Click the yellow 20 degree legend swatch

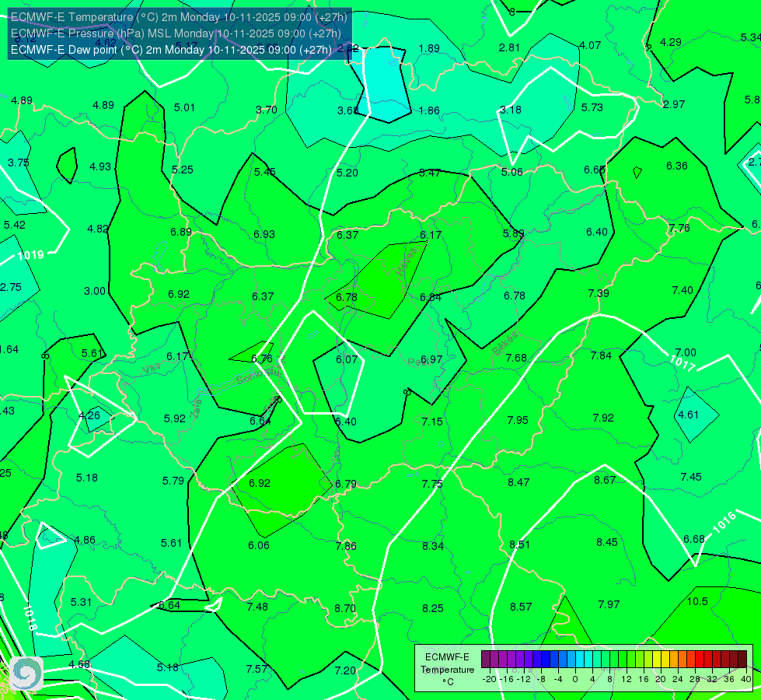coord(657,660)
